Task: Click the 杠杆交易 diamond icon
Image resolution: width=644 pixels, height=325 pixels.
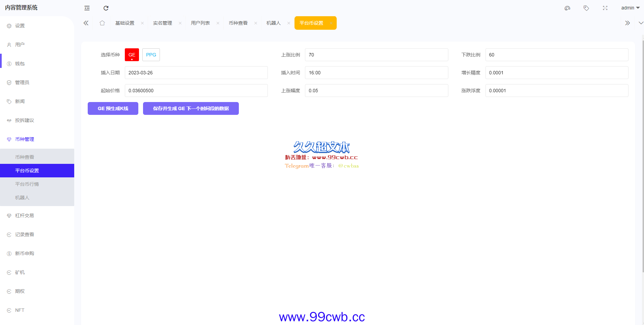Action: [x=9, y=216]
